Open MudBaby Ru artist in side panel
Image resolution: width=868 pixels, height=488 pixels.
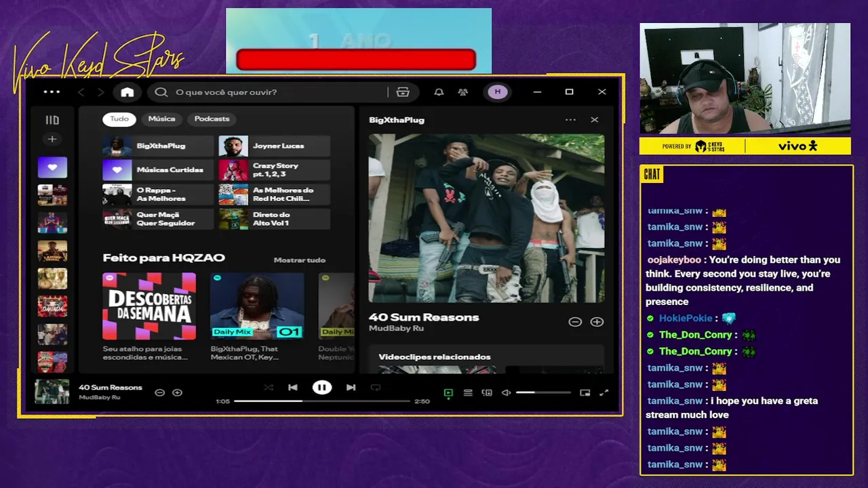tap(396, 329)
